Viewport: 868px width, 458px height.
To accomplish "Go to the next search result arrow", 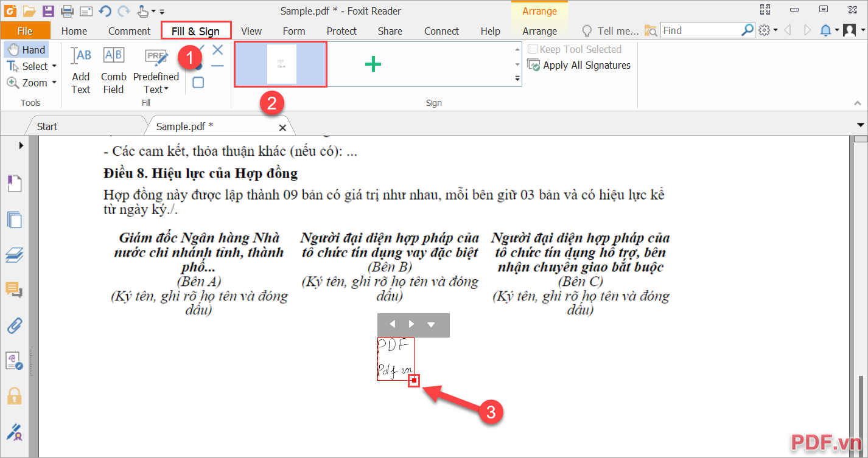I will click(x=808, y=30).
